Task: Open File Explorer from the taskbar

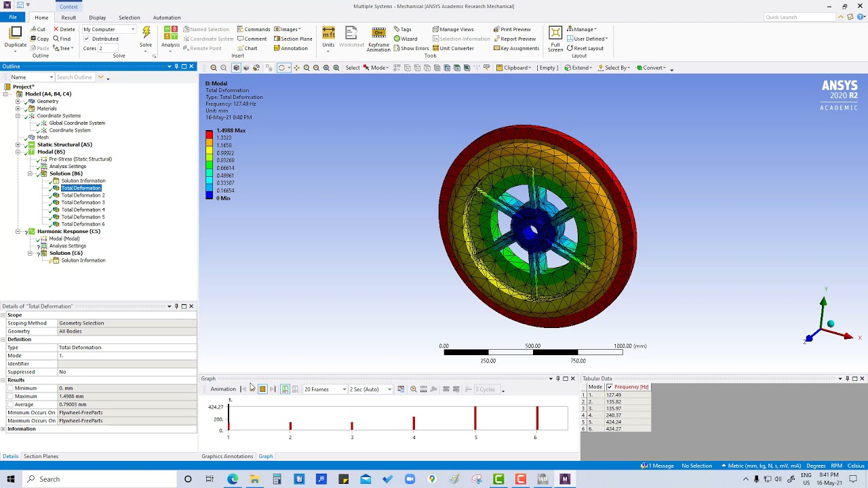Action: [254, 479]
